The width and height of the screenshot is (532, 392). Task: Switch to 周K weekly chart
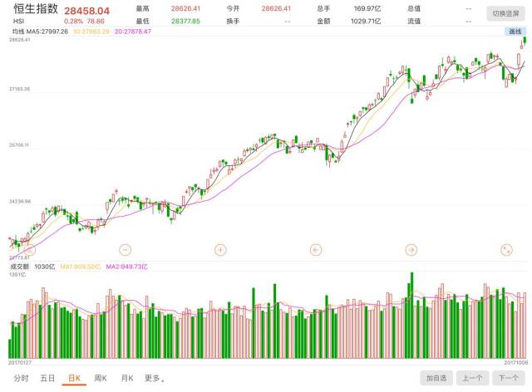pyautogui.click(x=100, y=378)
